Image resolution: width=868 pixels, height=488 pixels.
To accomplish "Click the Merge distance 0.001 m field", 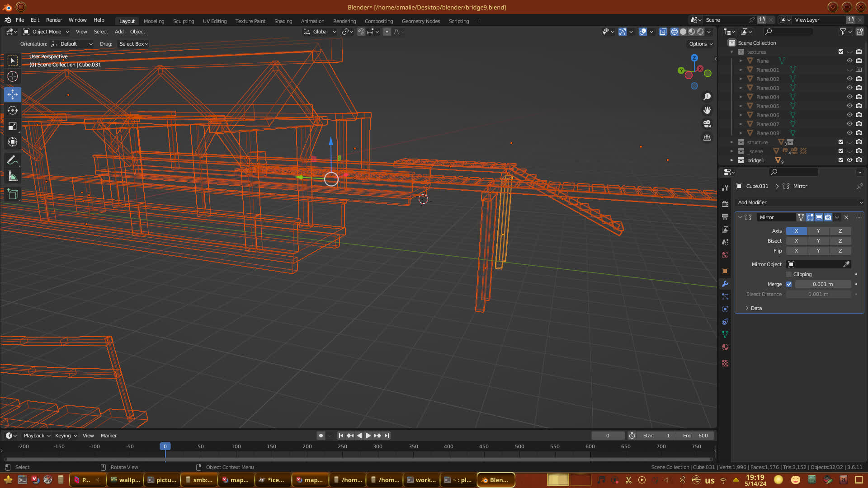I will pyautogui.click(x=823, y=284).
